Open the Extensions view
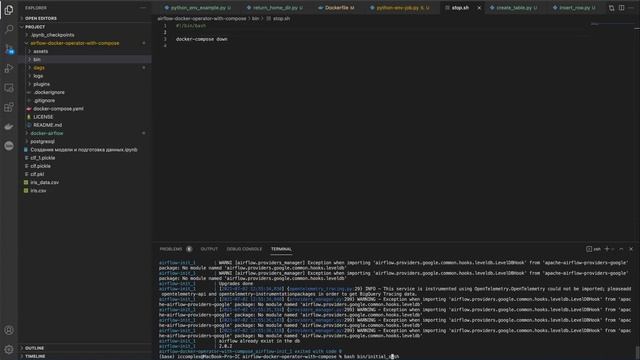 9,107
